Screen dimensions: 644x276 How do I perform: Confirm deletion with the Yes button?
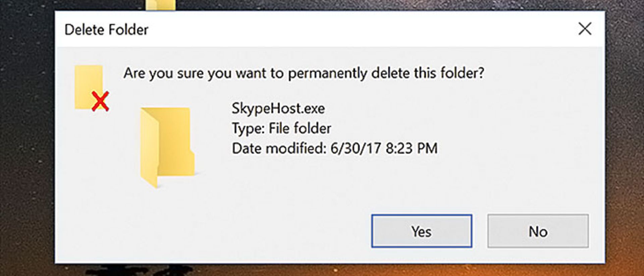(x=422, y=231)
